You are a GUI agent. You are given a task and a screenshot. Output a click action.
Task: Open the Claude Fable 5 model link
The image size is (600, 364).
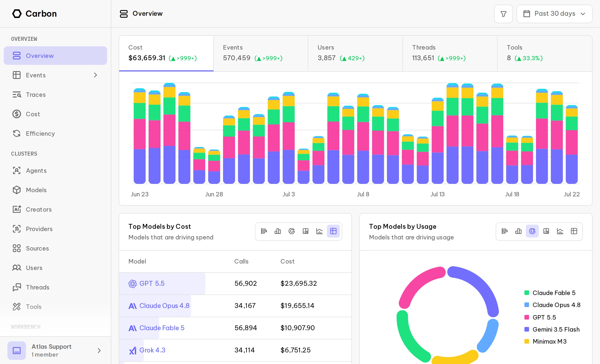point(162,328)
